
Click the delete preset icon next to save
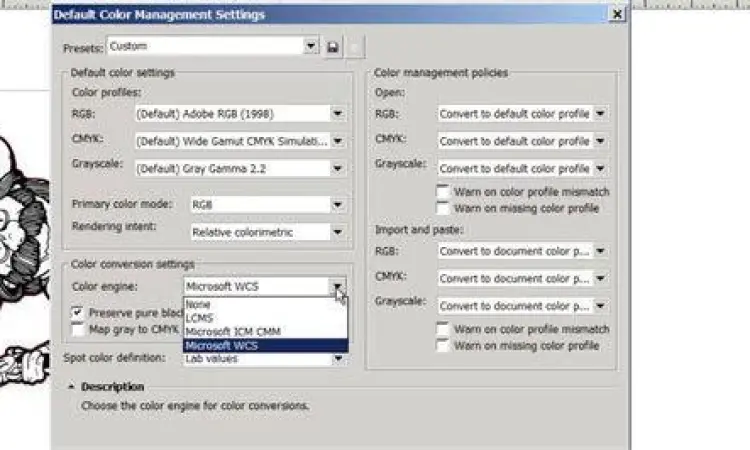[x=355, y=47]
